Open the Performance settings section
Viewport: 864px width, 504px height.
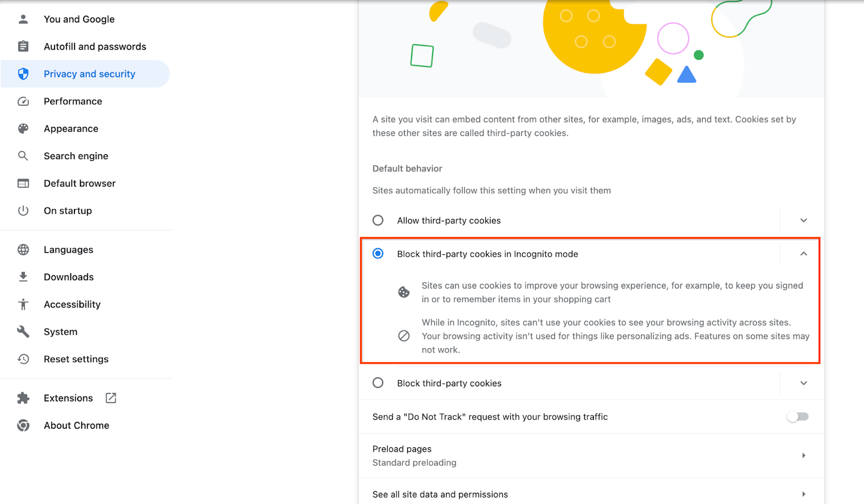click(73, 101)
